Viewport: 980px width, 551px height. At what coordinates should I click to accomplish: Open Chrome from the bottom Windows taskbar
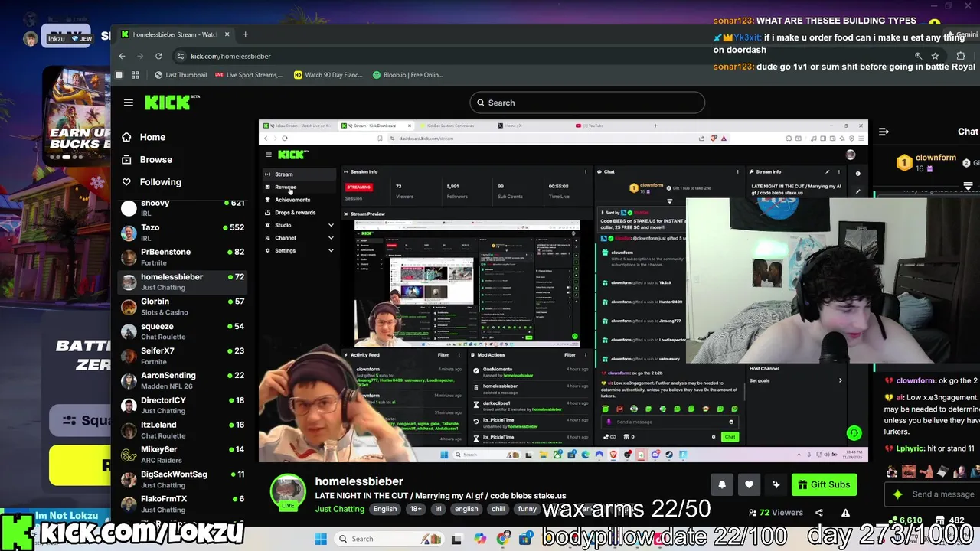tap(503, 539)
